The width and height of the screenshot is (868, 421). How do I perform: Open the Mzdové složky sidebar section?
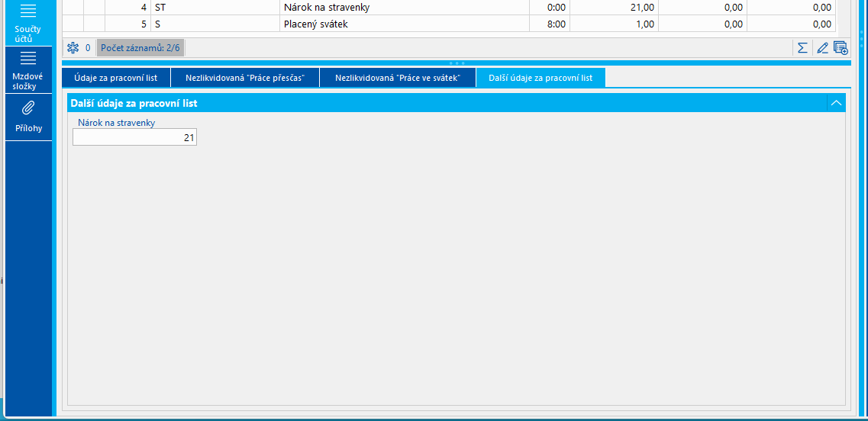tap(27, 69)
